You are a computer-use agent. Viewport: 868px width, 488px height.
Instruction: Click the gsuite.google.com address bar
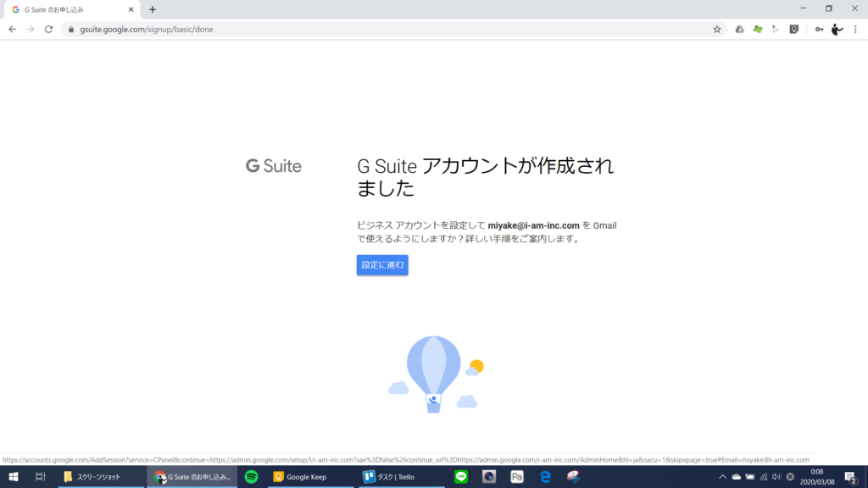[x=387, y=30]
